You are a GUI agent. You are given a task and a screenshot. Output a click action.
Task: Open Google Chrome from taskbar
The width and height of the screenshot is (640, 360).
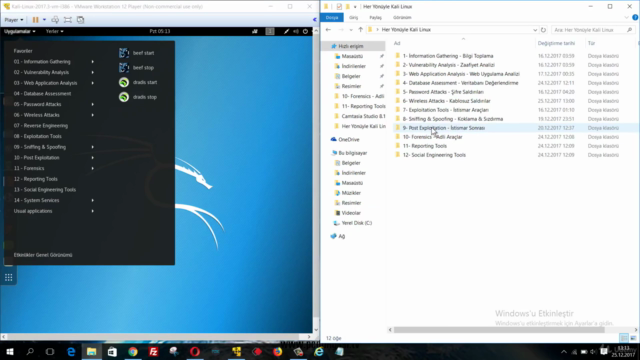pyautogui.click(x=133, y=351)
